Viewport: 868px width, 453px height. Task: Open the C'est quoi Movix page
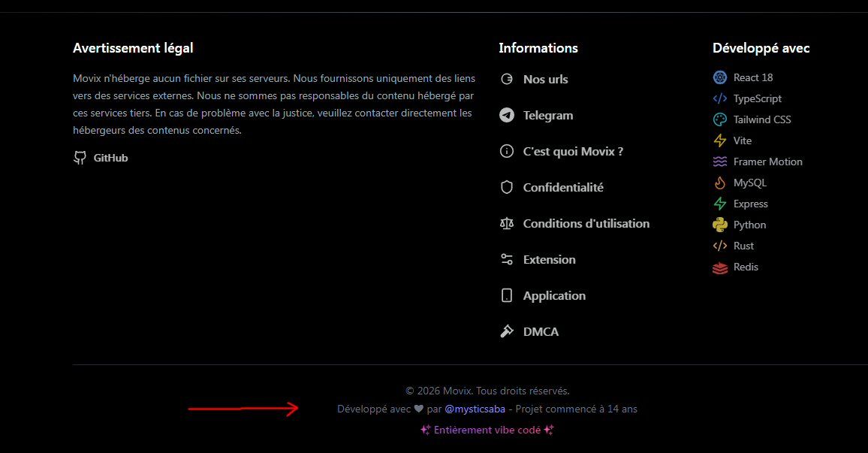coord(573,151)
